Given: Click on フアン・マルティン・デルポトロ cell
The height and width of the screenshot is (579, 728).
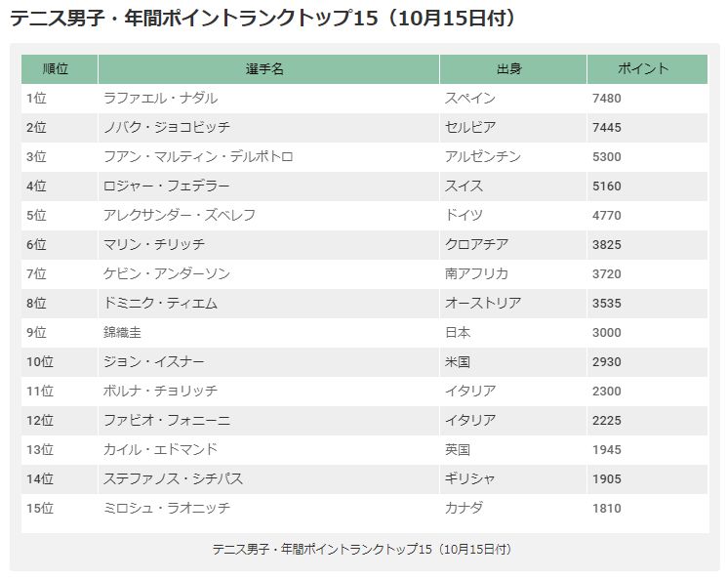Looking at the screenshot, I should point(268,157).
